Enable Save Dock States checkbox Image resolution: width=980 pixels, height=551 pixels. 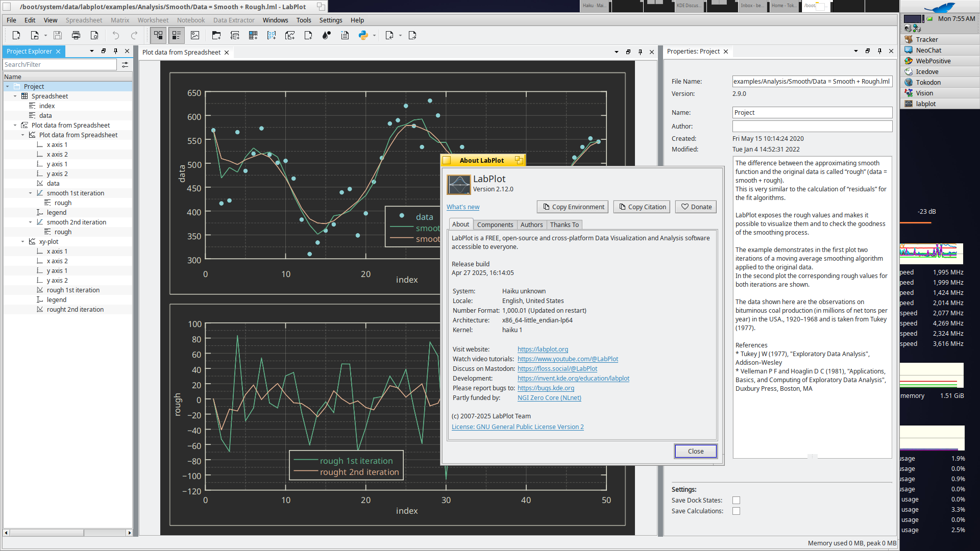(x=736, y=500)
